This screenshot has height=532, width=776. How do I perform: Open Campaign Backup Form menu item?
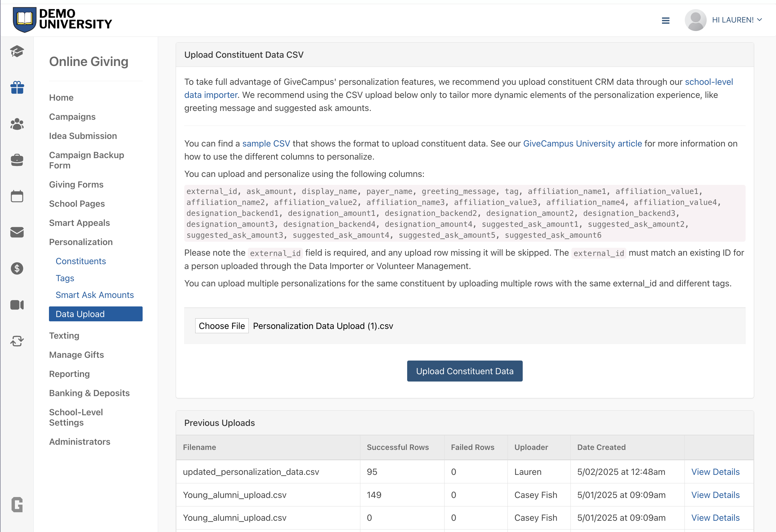pyautogui.click(x=86, y=160)
